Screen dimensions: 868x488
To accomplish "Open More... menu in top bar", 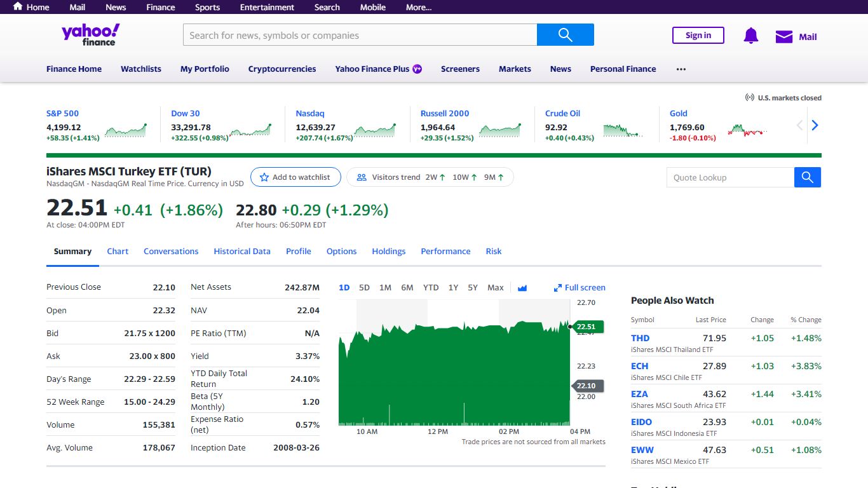I will pos(419,7).
